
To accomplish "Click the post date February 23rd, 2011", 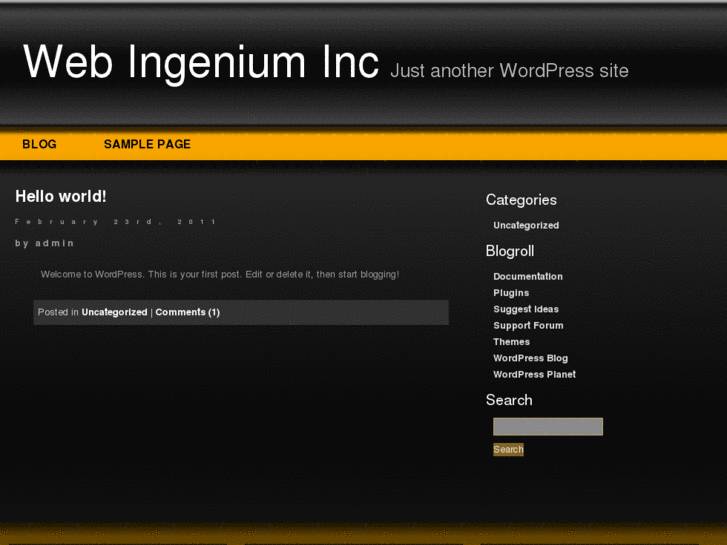I will pyautogui.click(x=115, y=222).
